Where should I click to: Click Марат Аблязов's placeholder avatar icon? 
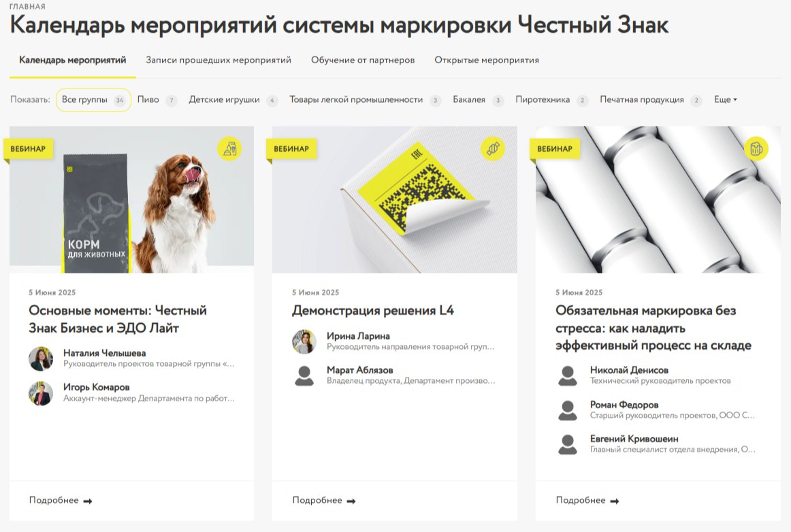[x=304, y=376]
